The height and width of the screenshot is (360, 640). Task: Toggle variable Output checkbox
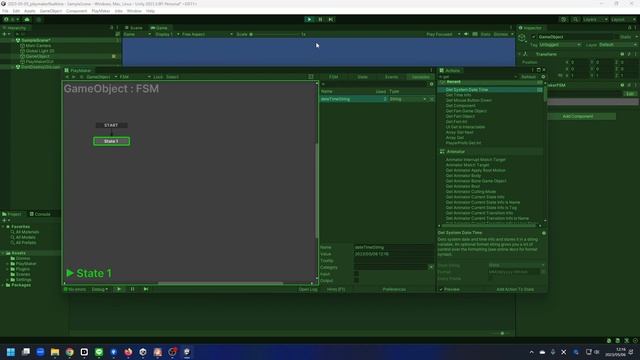(x=356, y=280)
